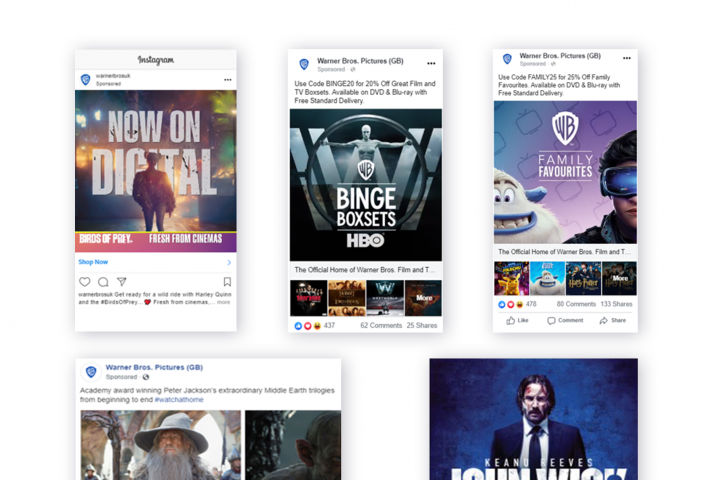Image resolution: width=720 pixels, height=480 pixels.
Task: Click the 'More' thumbnail in the Binge Boxsets carousel
Action: click(x=423, y=299)
